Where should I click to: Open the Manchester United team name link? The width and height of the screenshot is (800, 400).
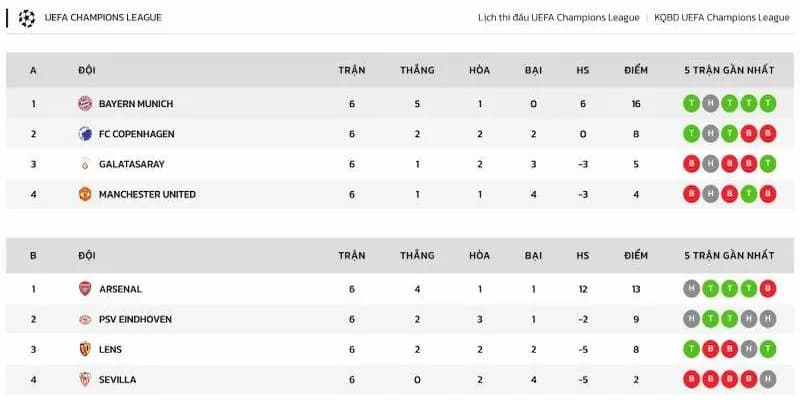pos(147,194)
